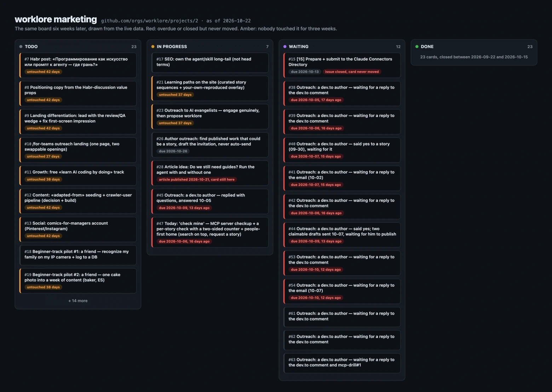This screenshot has height=392, width=552.
Task: Click the WAITING column card count 12
Action: click(x=398, y=47)
